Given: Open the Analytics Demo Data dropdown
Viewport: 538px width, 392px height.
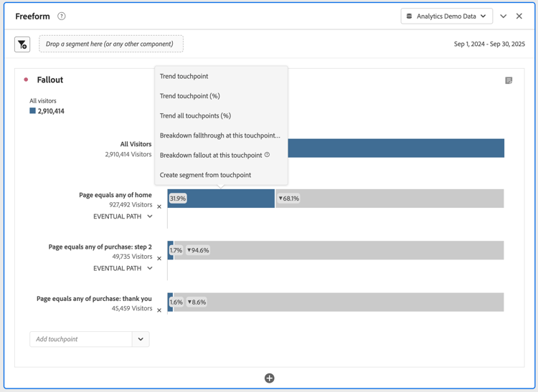Looking at the screenshot, I should pos(446,16).
